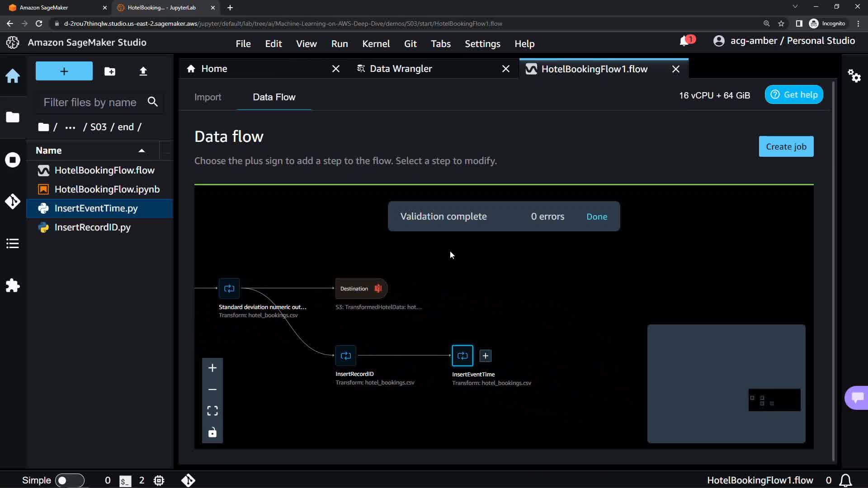
Task: Add a step after InsertEventTime node
Action: (485, 356)
